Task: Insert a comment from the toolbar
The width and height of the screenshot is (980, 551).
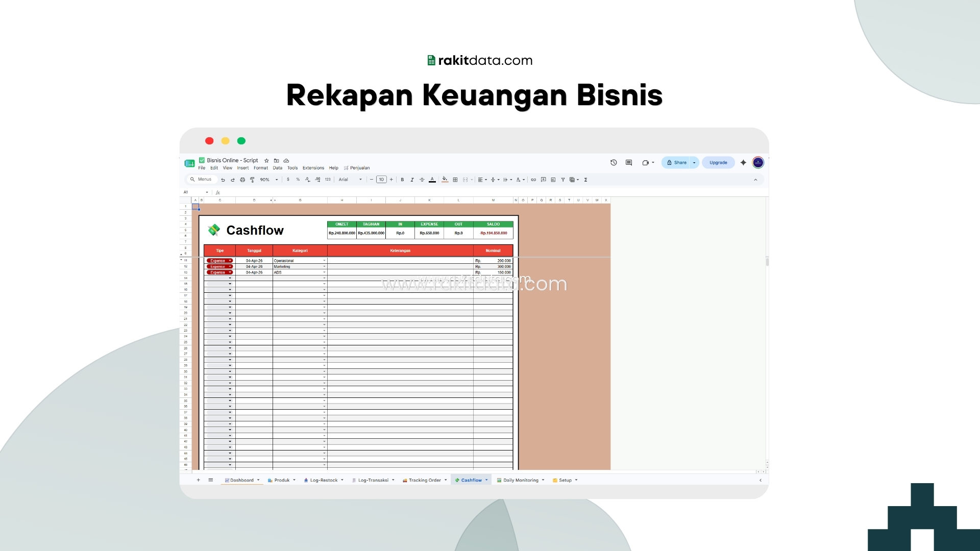Action: point(544,180)
